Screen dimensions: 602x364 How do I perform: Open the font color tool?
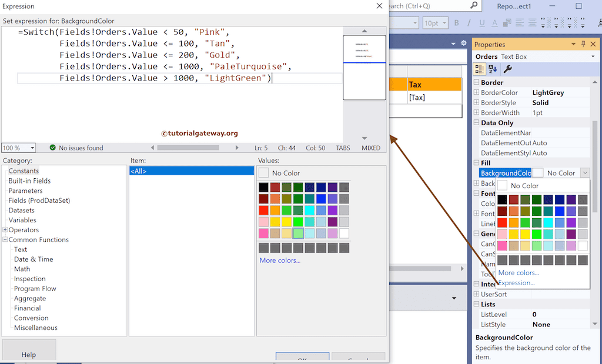(494, 22)
